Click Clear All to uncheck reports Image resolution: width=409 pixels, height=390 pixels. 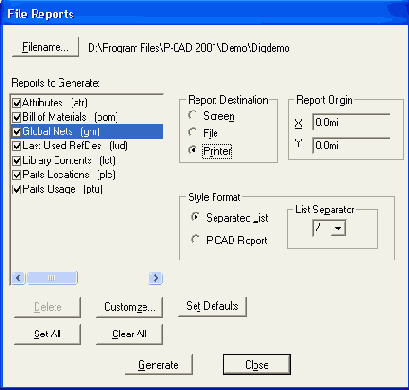tap(130, 334)
